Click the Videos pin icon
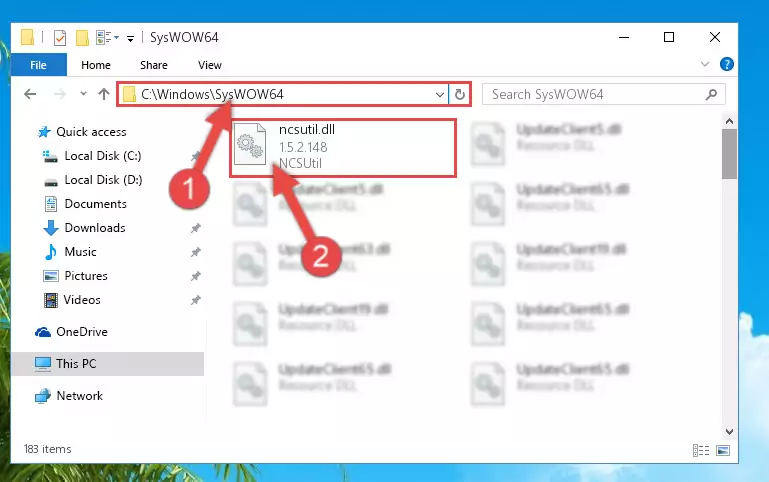 (x=196, y=300)
